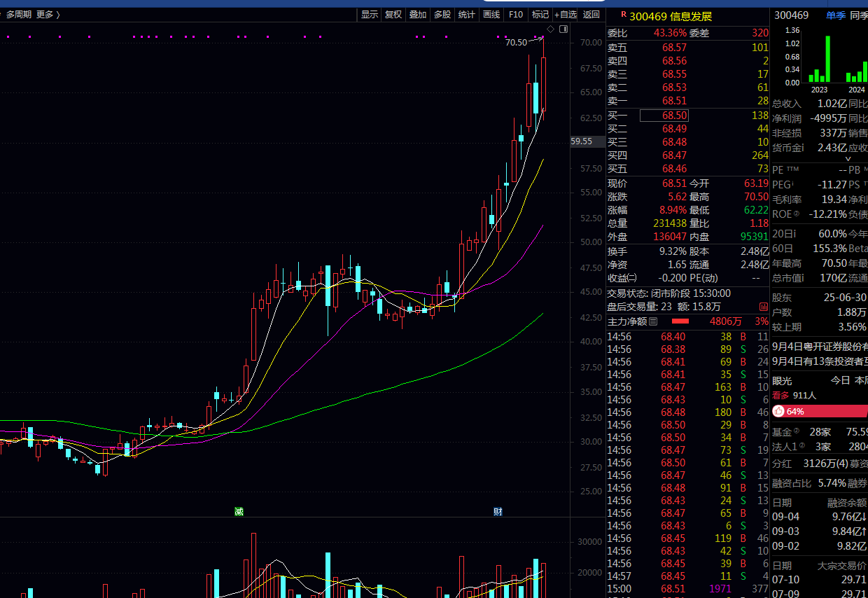Viewport: 868px width, 598px height.
Task: Click the red R margin-trading badge
Action: click(623, 15)
